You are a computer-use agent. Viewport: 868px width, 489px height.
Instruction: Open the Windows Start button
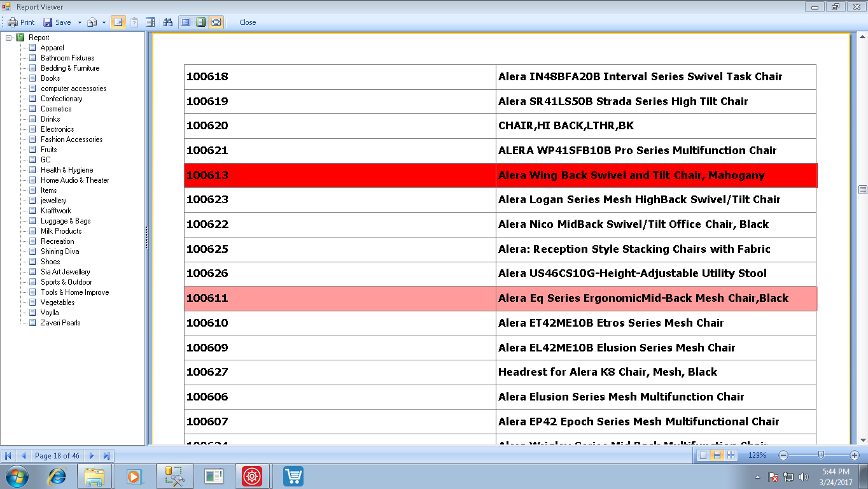17,476
